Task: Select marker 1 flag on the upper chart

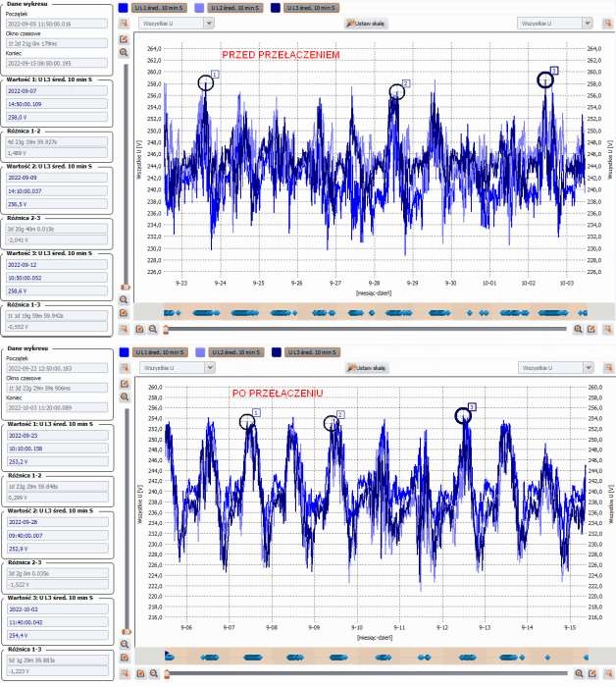Action: (215, 75)
